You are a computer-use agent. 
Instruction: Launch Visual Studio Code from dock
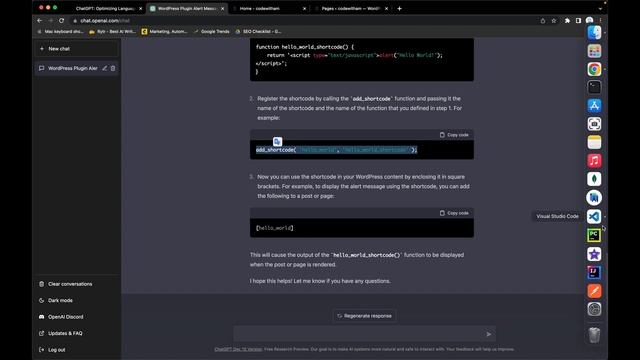click(x=594, y=216)
